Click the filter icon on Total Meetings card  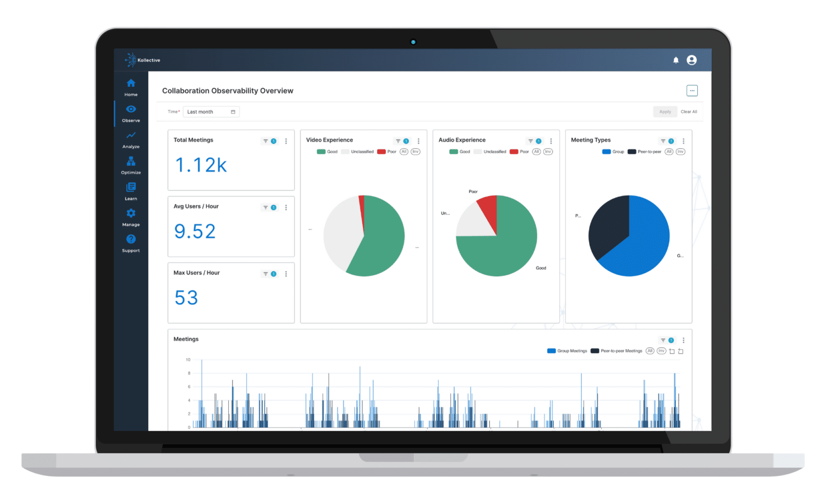pos(265,141)
